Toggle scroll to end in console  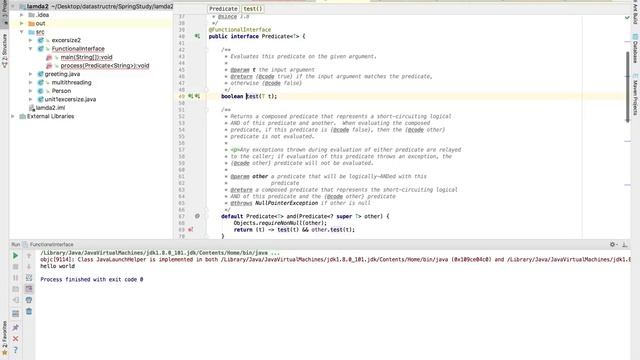click(29, 289)
